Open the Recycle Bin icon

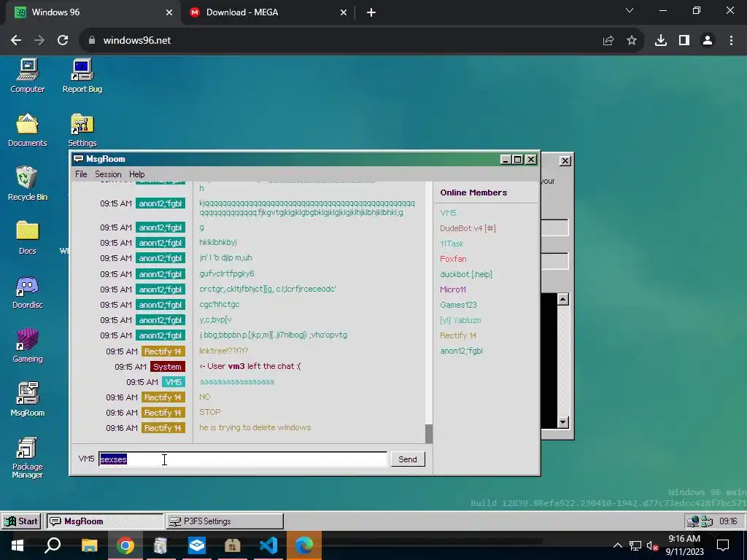tap(27, 184)
